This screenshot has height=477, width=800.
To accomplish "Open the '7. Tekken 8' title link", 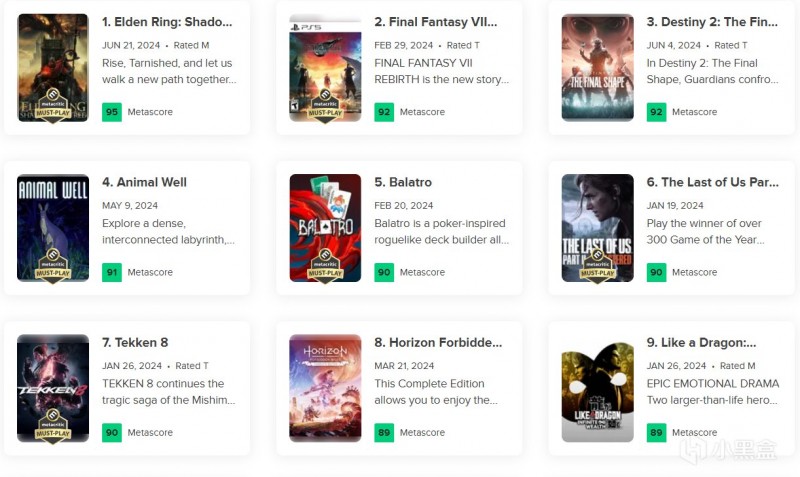I will coord(135,343).
